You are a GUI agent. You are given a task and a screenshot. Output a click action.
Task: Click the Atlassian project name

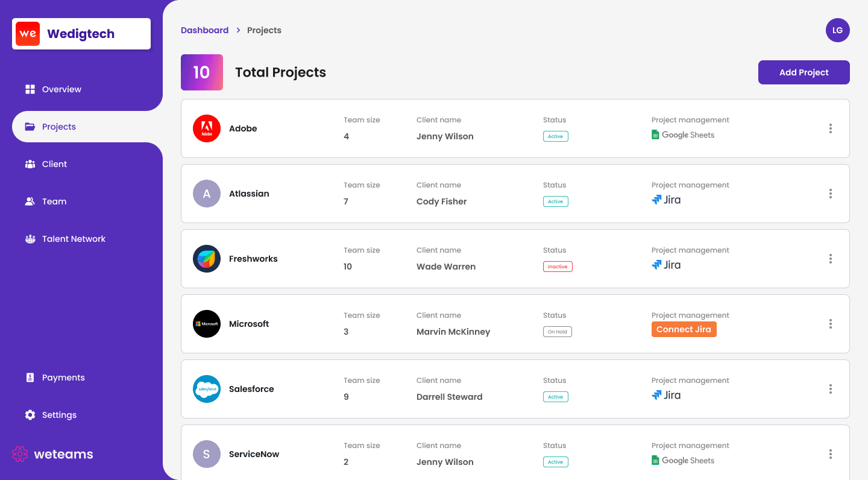click(x=249, y=194)
